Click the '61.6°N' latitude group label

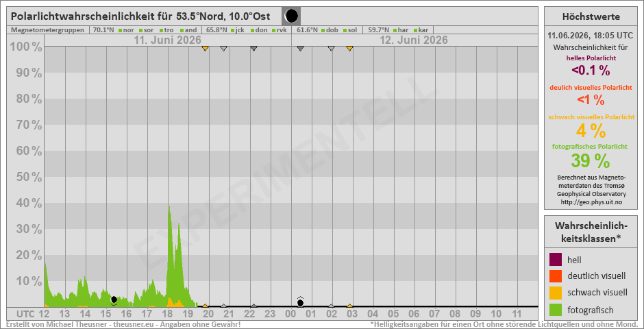[x=307, y=30]
